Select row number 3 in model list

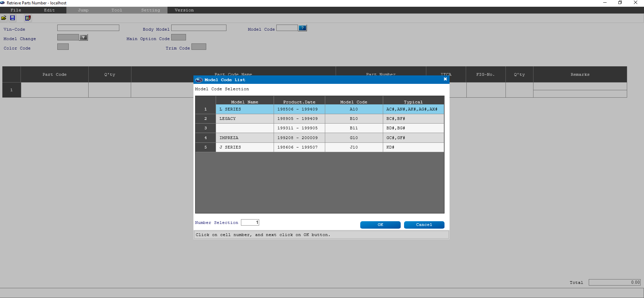[x=206, y=128]
